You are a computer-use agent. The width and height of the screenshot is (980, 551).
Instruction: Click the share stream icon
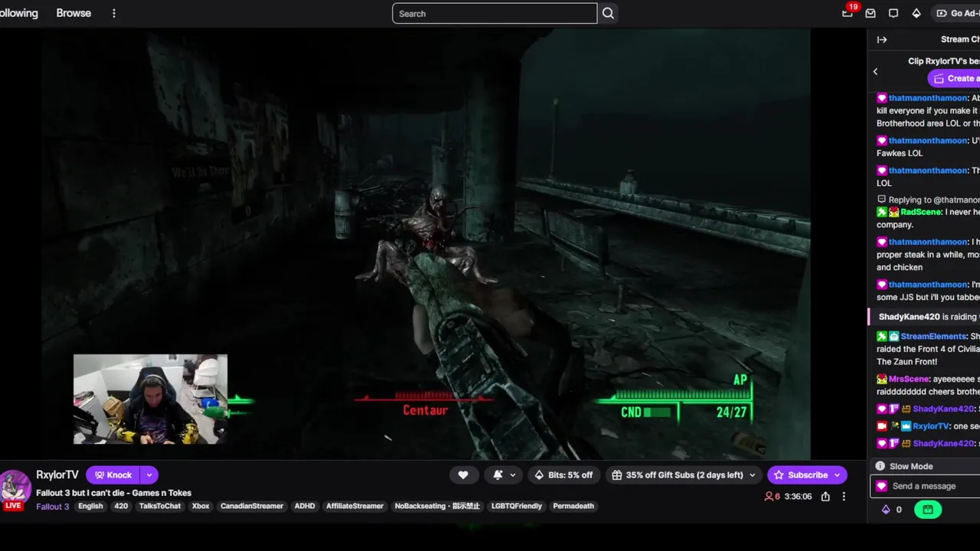pos(825,496)
